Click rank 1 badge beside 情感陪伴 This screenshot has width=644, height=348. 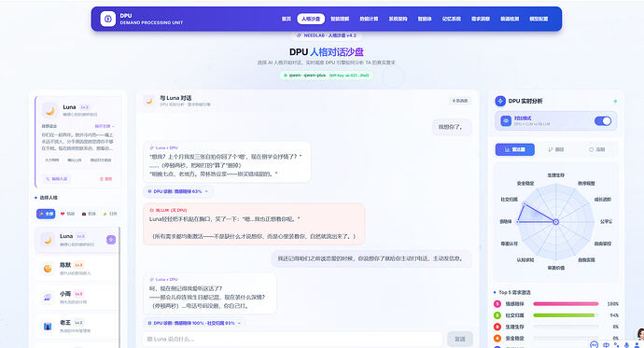point(497,304)
